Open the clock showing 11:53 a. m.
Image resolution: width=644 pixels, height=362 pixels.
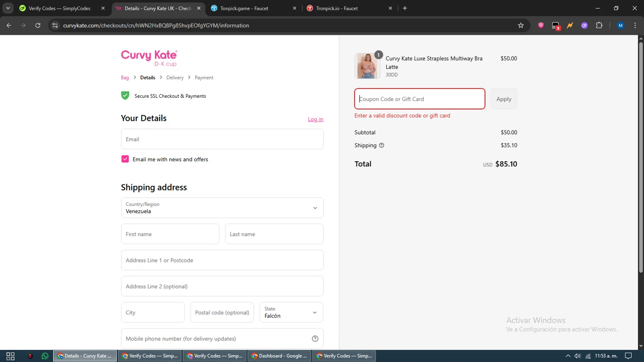click(x=606, y=356)
